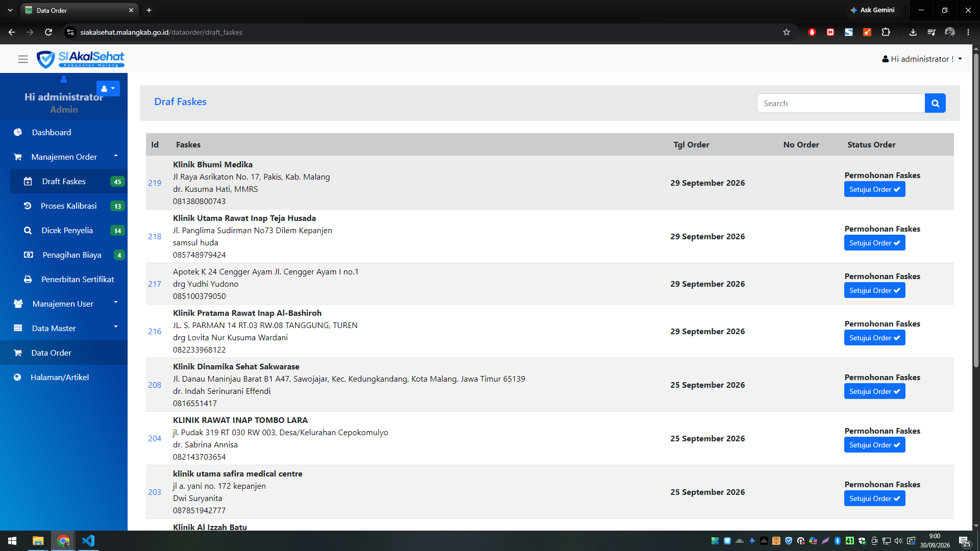Open Penagihan Biaya menu item
The height and width of the screenshot is (551, 980).
(x=69, y=255)
